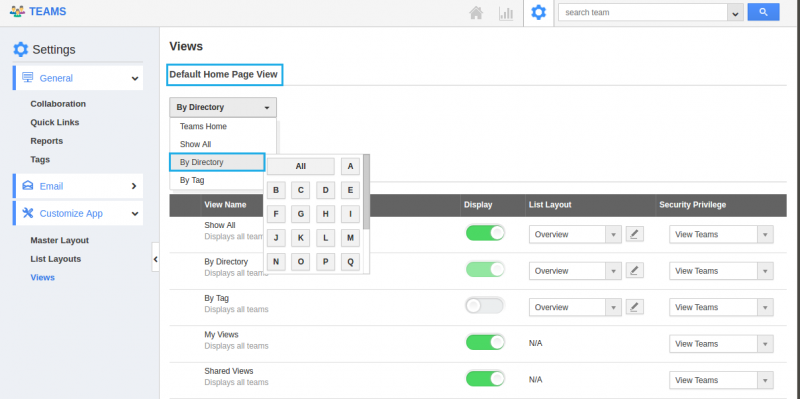The width and height of the screenshot is (800, 399).
Task: Open Tags settings
Action: coord(40,159)
